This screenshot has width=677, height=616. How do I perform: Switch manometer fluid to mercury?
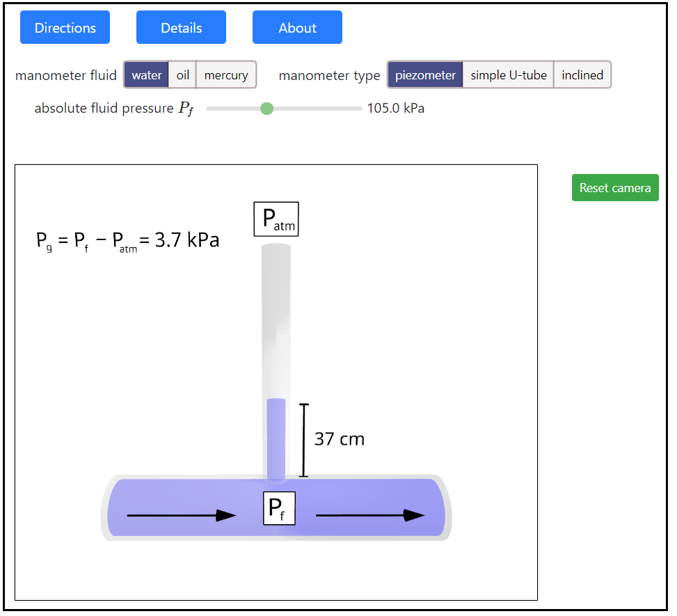click(226, 75)
